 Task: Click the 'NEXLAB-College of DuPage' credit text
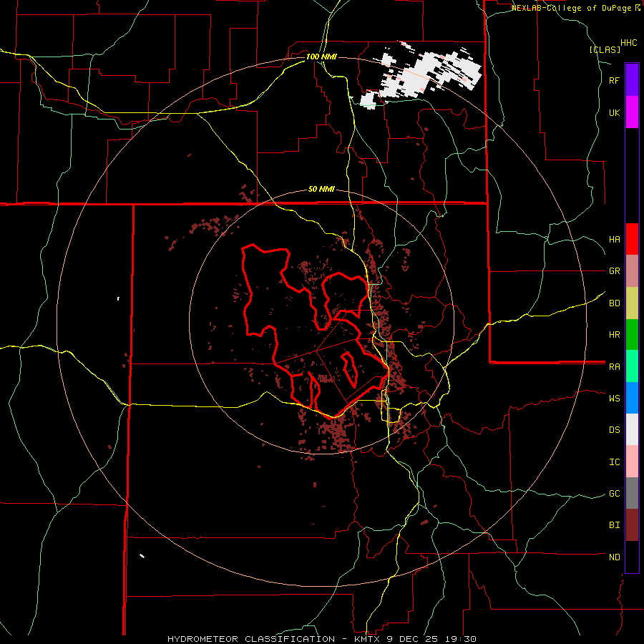click(x=572, y=8)
